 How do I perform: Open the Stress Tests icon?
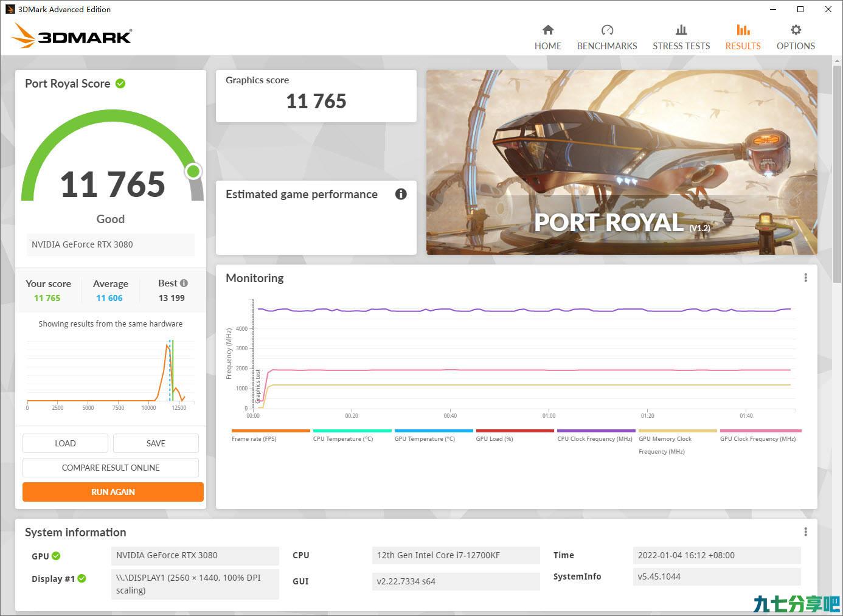pos(681,30)
